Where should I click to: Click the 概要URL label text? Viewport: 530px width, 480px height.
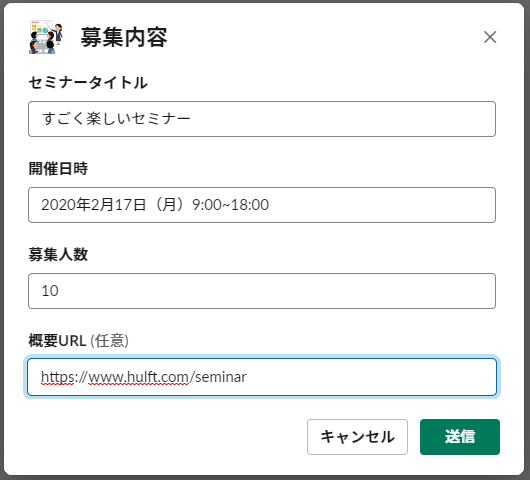coord(57,340)
